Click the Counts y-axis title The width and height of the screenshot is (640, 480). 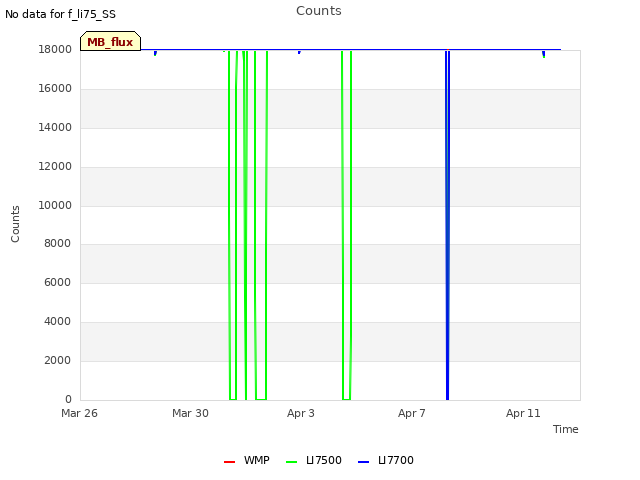pos(15,224)
